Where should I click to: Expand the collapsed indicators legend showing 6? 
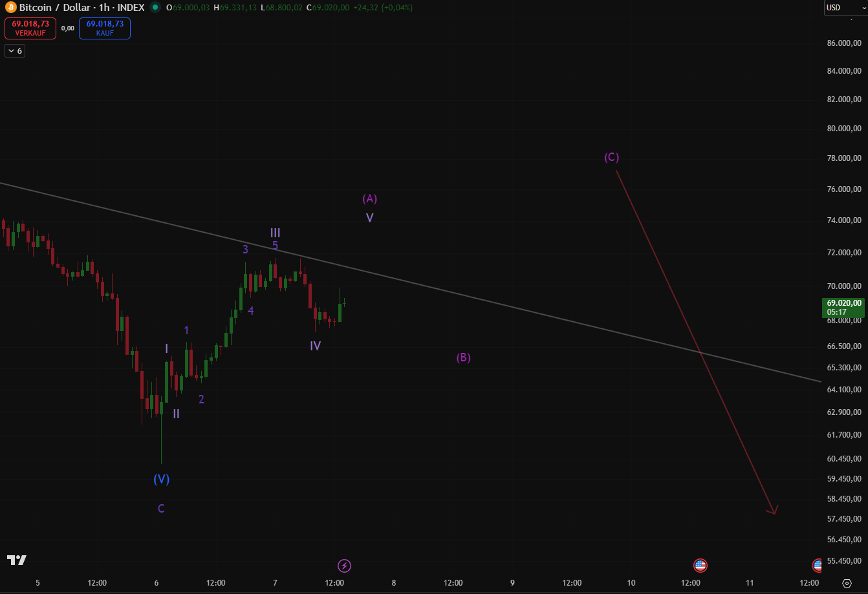[x=15, y=51]
